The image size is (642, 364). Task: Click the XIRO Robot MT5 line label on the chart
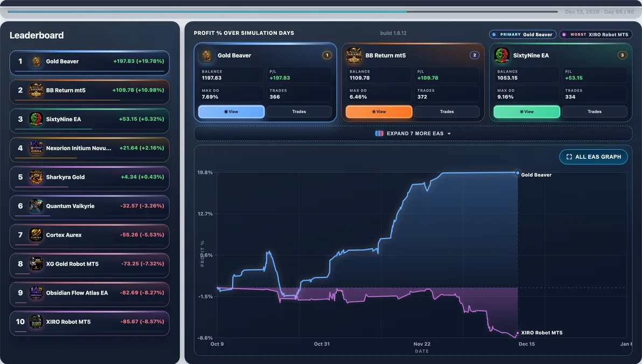[542, 333]
